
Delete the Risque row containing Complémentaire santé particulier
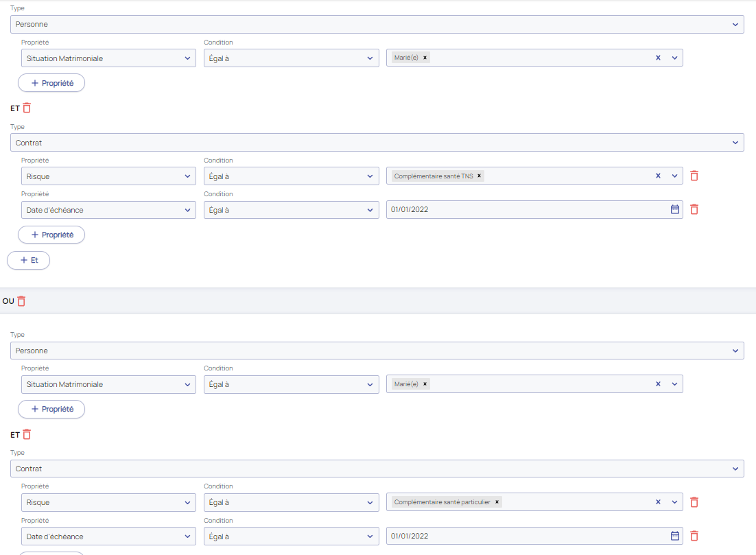click(x=694, y=502)
